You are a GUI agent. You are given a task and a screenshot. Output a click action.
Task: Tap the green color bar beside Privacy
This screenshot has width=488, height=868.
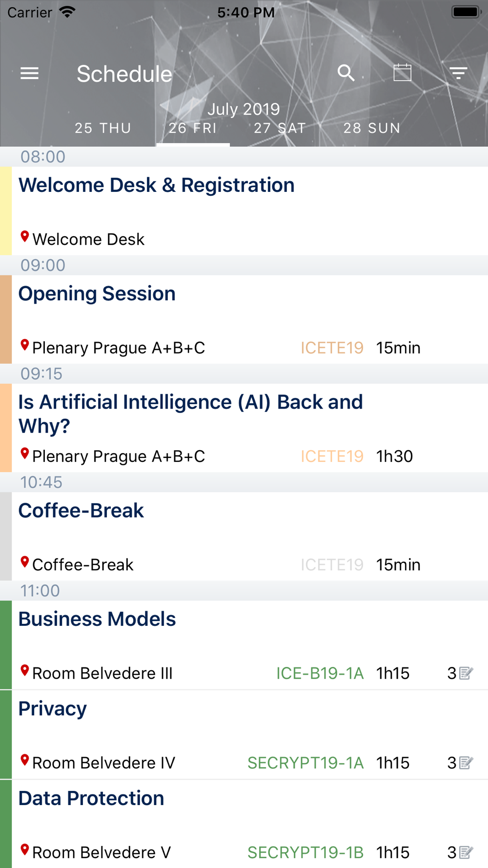[x=6, y=735]
